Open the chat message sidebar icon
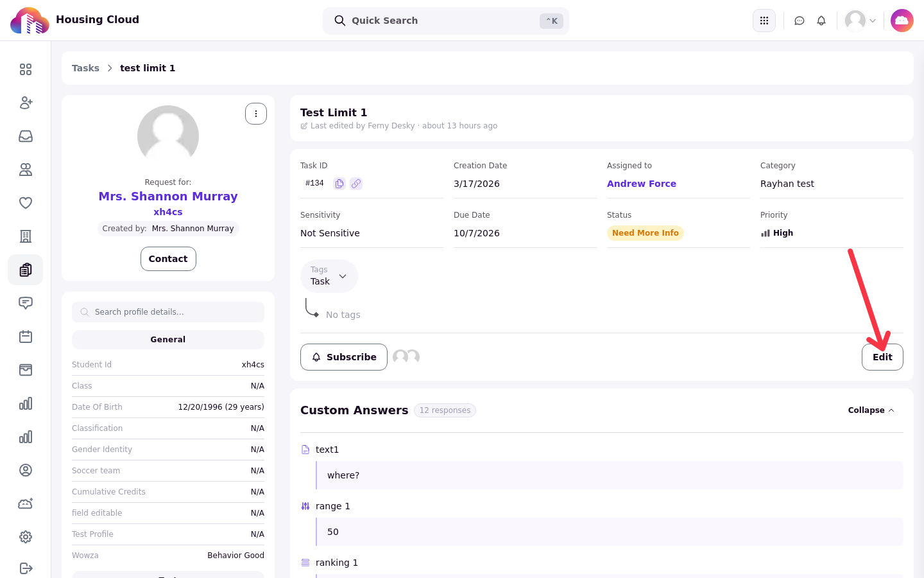The width and height of the screenshot is (924, 578). click(x=26, y=303)
